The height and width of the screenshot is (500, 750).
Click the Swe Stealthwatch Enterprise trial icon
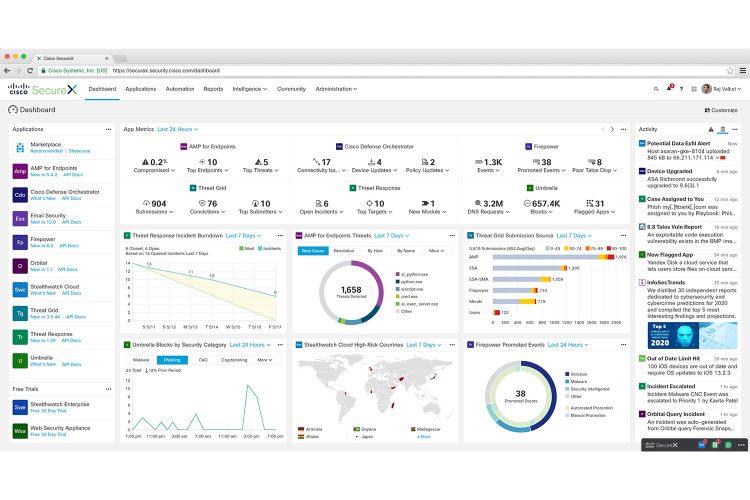point(20,407)
